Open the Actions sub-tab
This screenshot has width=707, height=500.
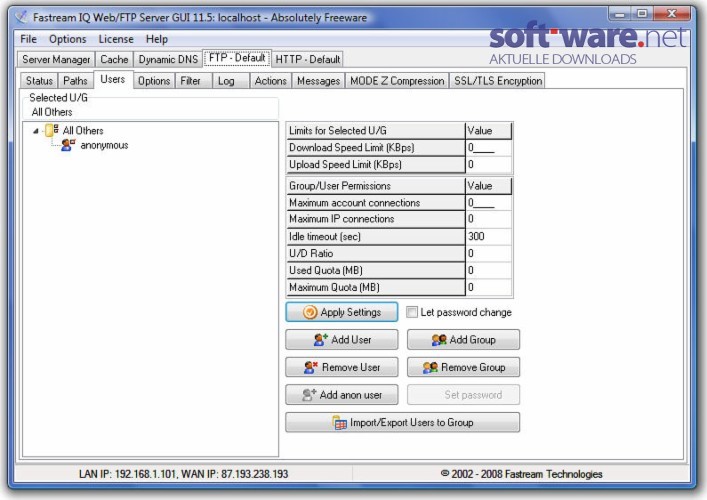click(x=271, y=81)
